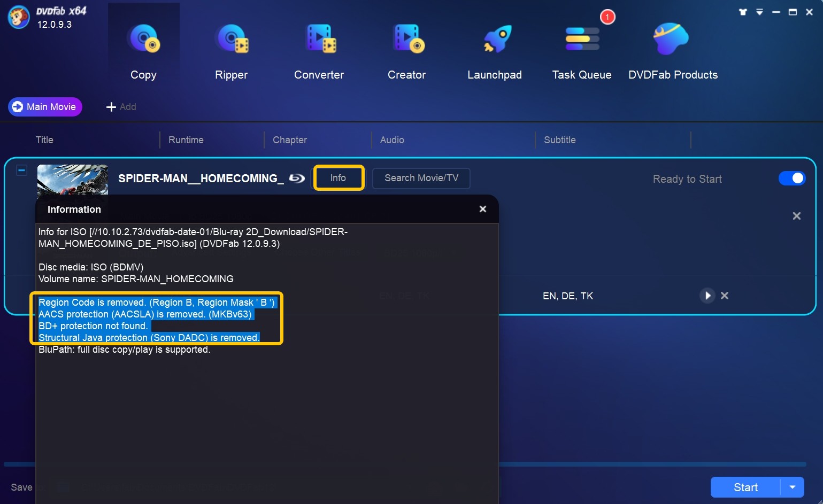The width and height of the screenshot is (823, 504).
Task: Click the Blu-ray disc icon
Action: (297, 179)
